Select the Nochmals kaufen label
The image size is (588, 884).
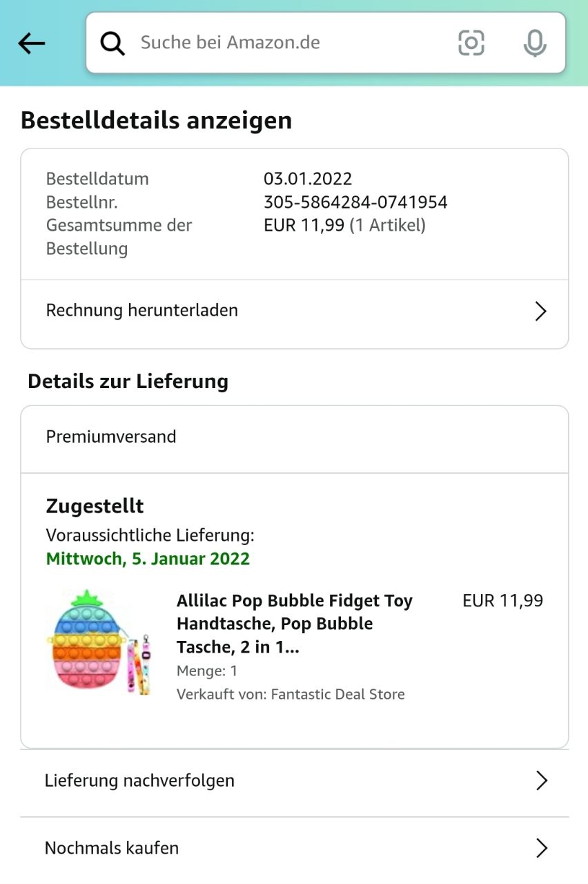pyautogui.click(x=112, y=848)
